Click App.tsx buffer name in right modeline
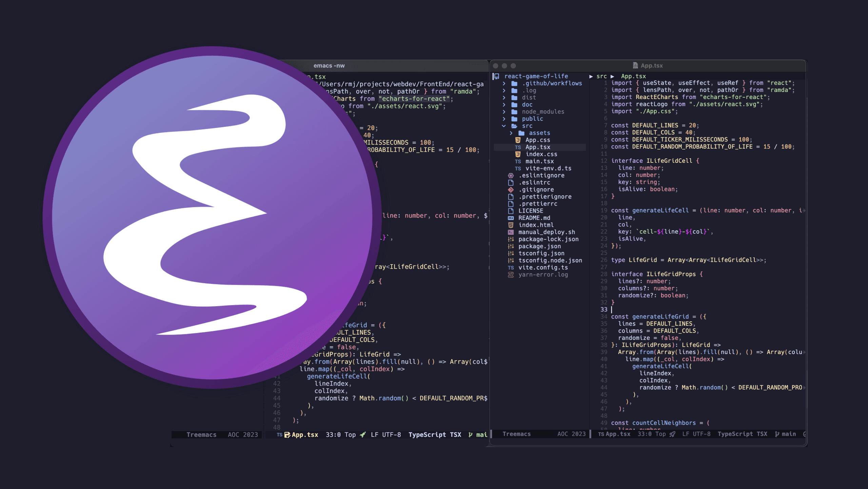The height and width of the screenshot is (489, 868). click(618, 434)
